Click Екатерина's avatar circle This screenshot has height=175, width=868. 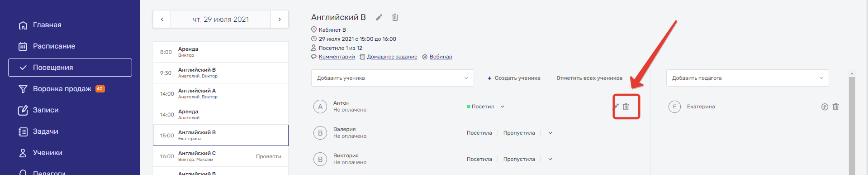pos(674,107)
